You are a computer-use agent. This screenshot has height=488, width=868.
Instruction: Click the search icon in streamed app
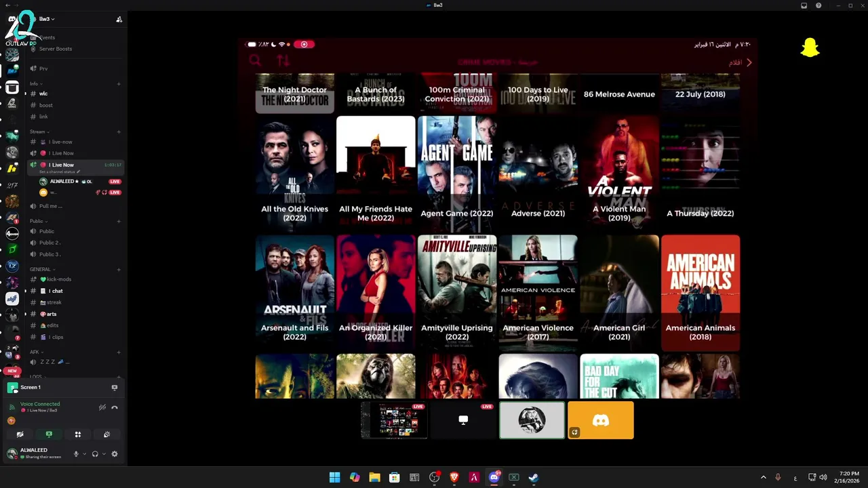tap(255, 61)
